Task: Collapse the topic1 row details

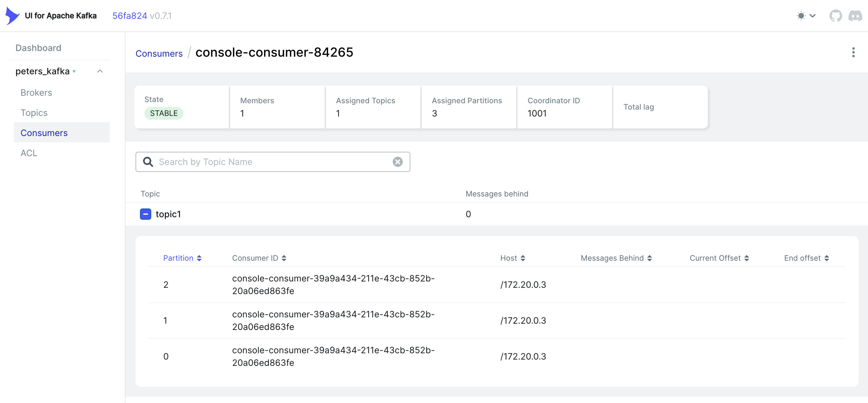Action: tap(145, 214)
